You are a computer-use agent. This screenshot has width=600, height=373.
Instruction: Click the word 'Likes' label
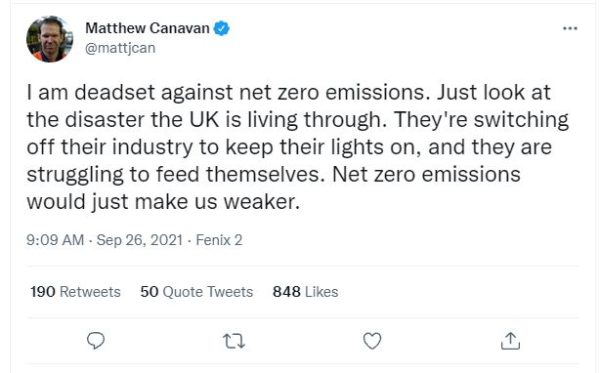pyautogui.click(x=322, y=292)
